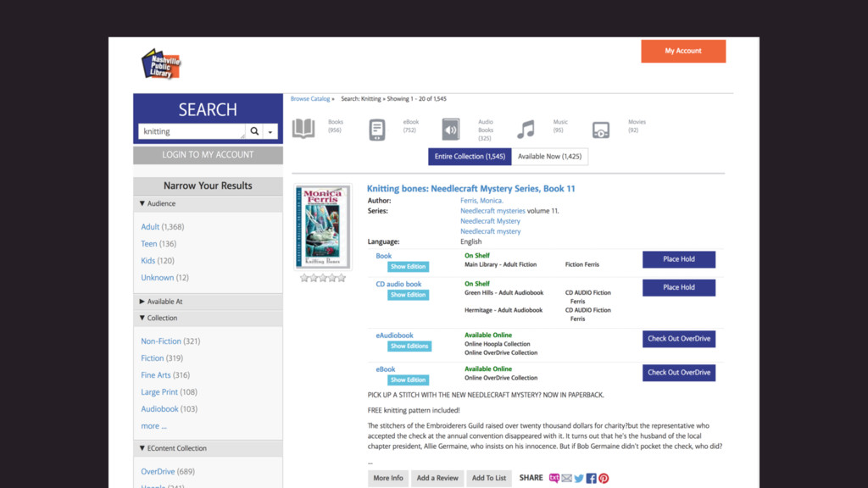Check Out OverDrive for eBook
This screenshot has height=488, width=868.
[679, 373]
